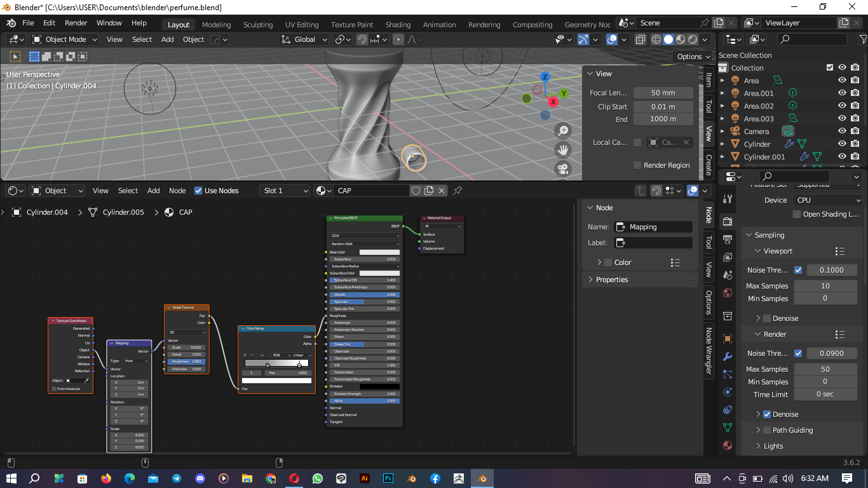Toggle Camera visibility eye in outliner
Screen dimensions: 868x488
click(x=842, y=132)
